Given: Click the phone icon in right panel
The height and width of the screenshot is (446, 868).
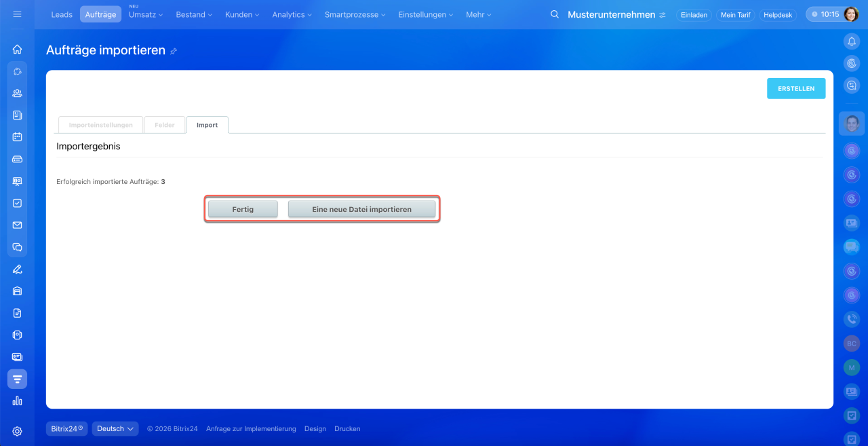Looking at the screenshot, I should tap(852, 318).
